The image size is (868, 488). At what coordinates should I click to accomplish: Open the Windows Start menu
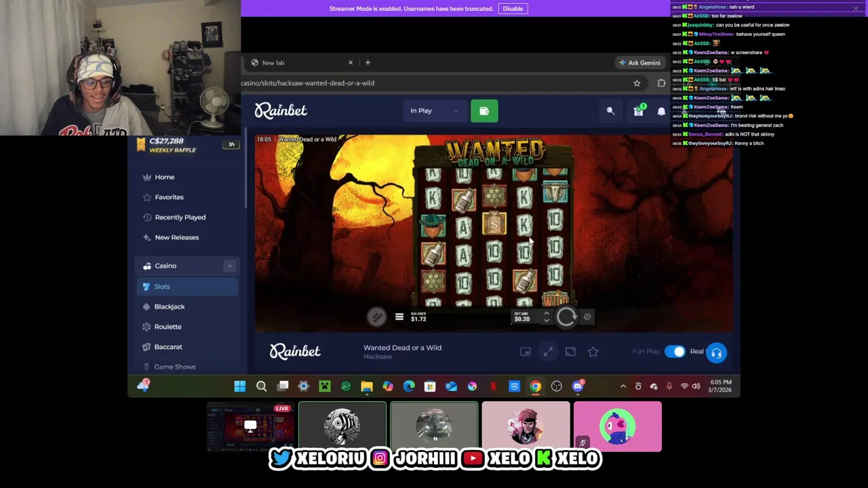pyautogui.click(x=240, y=386)
